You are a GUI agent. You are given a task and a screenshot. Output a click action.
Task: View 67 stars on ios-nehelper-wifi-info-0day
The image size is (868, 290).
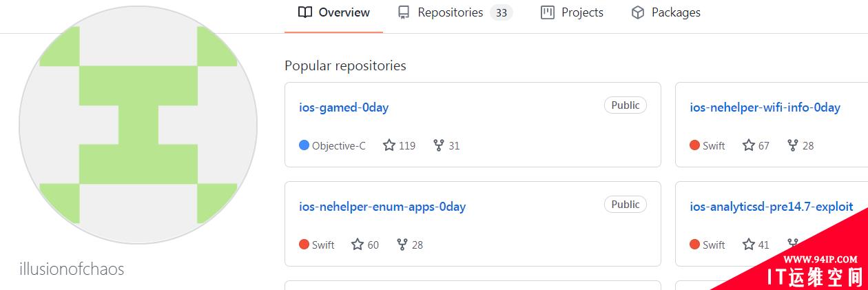coord(756,145)
